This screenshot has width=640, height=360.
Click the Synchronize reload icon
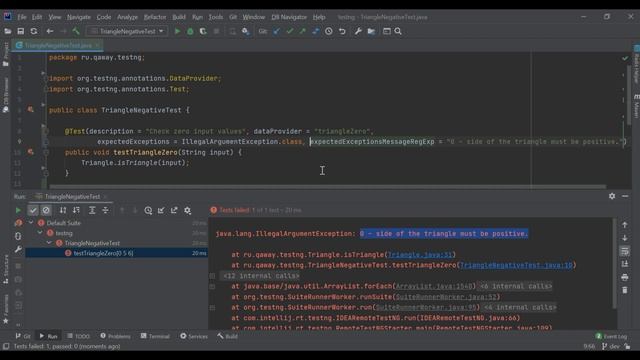(x=34, y=31)
